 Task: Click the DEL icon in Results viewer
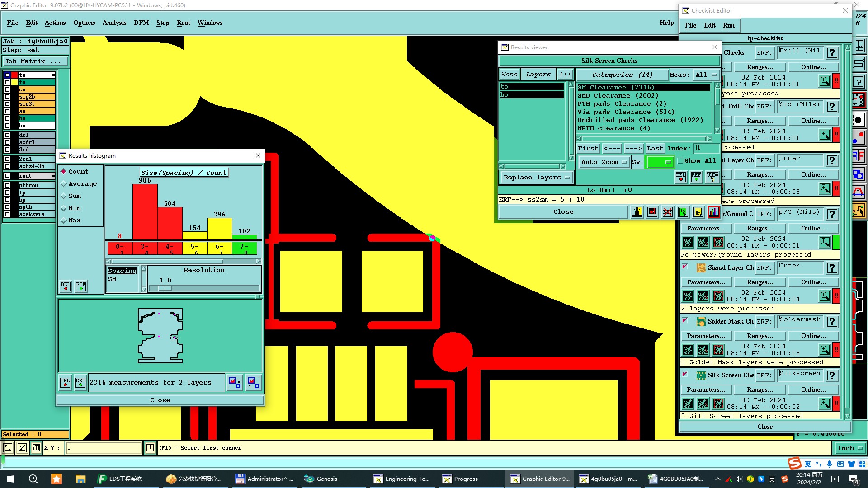(x=681, y=177)
